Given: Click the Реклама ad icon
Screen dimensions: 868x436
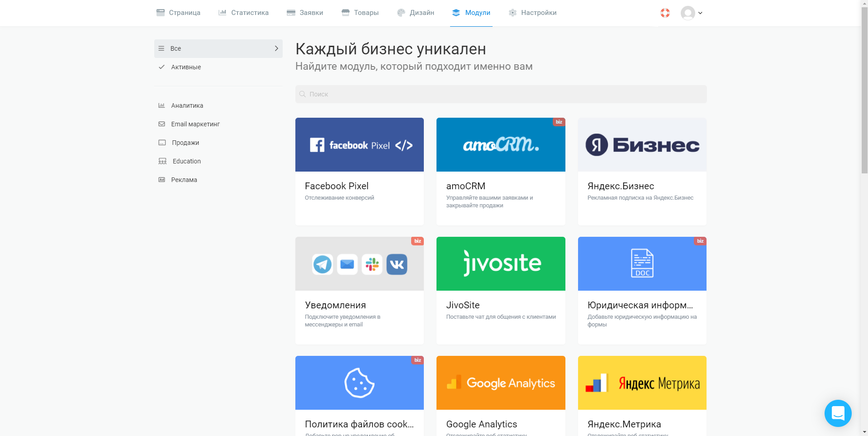Looking at the screenshot, I should pyautogui.click(x=161, y=180).
